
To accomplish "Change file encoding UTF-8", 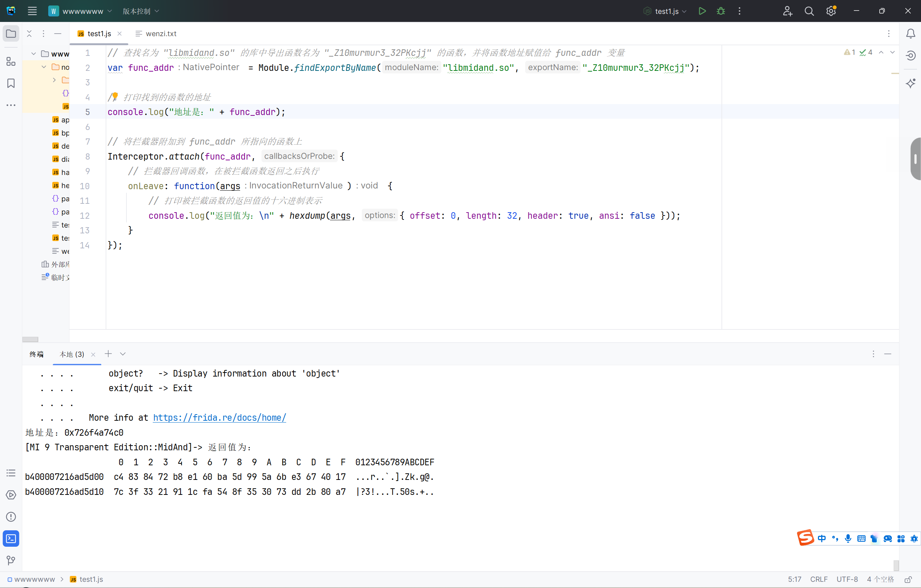I will (x=847, y=579).
